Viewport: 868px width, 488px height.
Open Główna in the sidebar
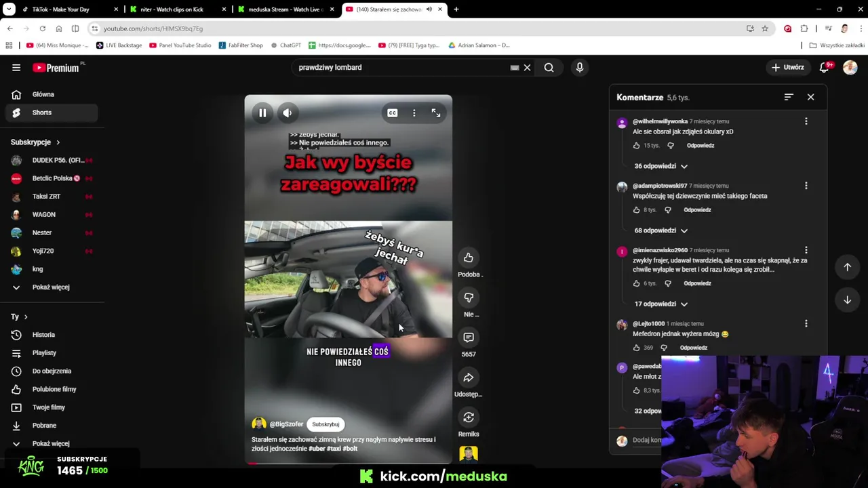[x=52, y=94]
